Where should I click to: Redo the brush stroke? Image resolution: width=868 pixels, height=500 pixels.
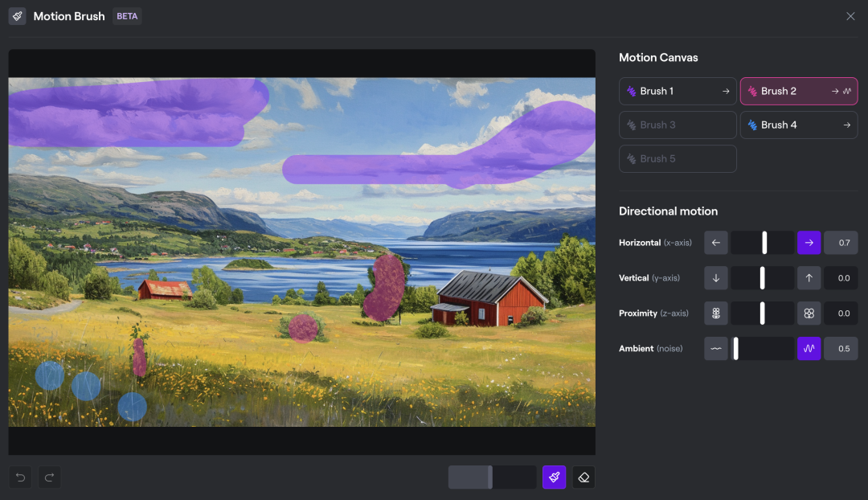pos(49,477)
